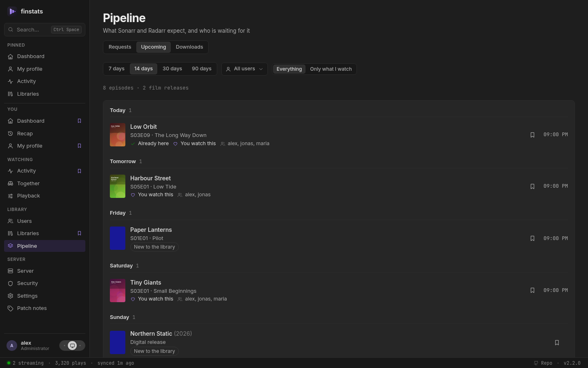This screenshot has width=588, height=368.
Task: Click alex's avatar circle
Action: coord(12,346)
